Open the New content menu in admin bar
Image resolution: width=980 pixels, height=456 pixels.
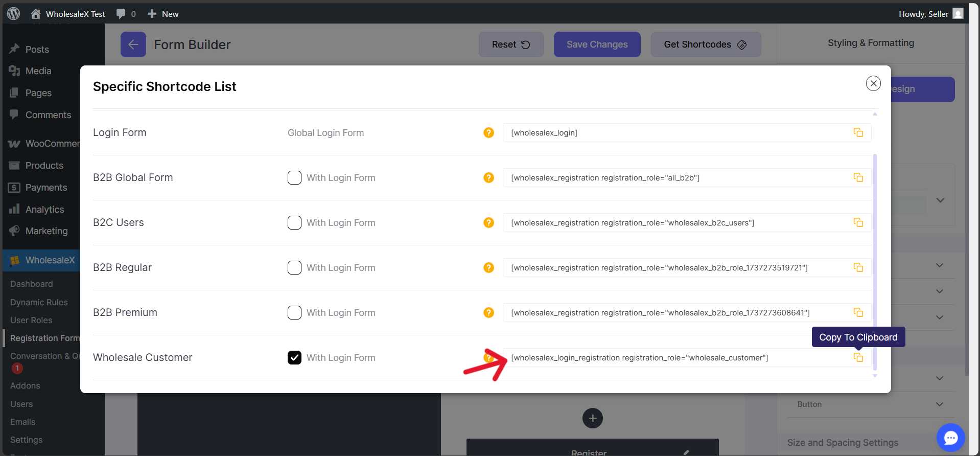tap(164, 14)
